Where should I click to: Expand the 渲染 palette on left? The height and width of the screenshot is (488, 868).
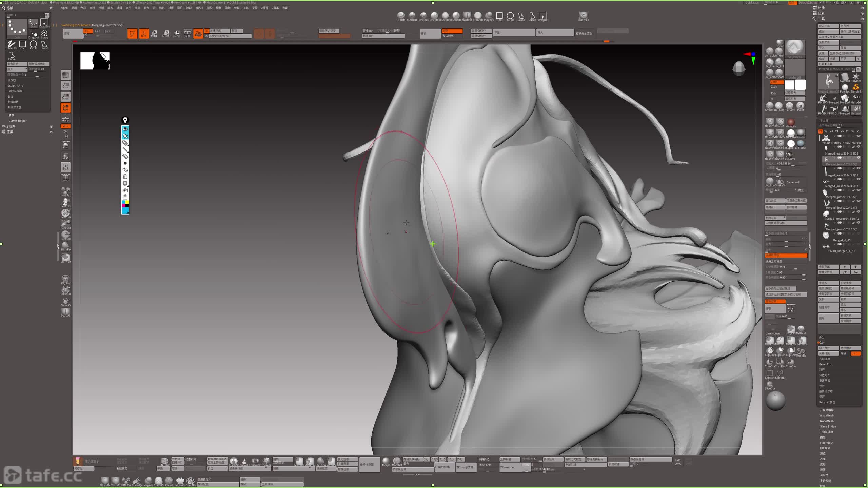pyautogui.click(x=9, y=132)
